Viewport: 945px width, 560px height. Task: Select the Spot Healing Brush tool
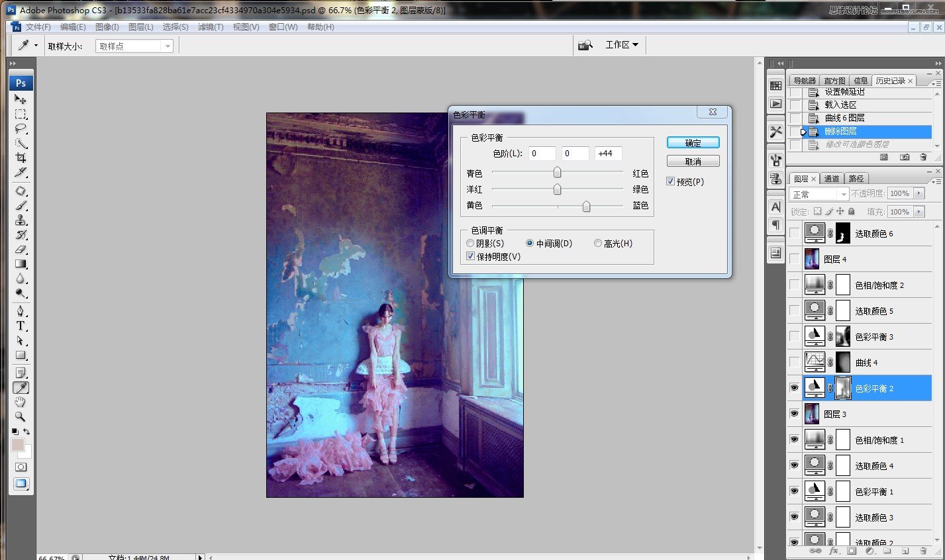click(21, 191)
